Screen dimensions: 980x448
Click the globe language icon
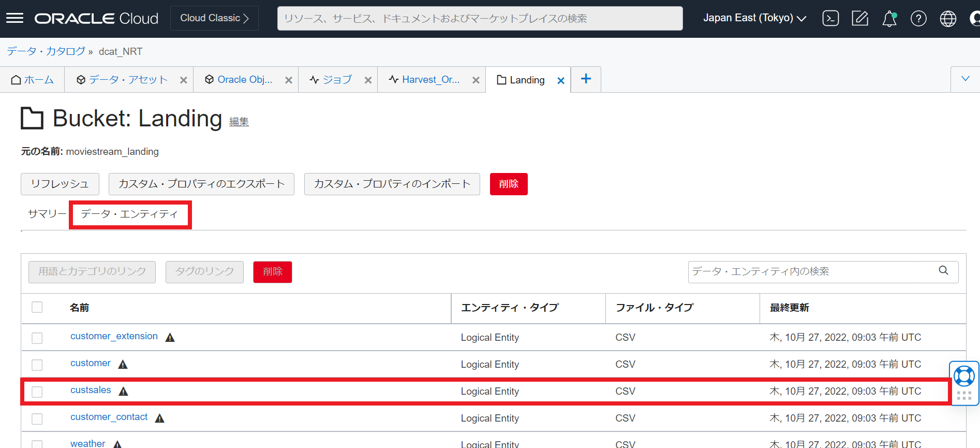[948, 19]
